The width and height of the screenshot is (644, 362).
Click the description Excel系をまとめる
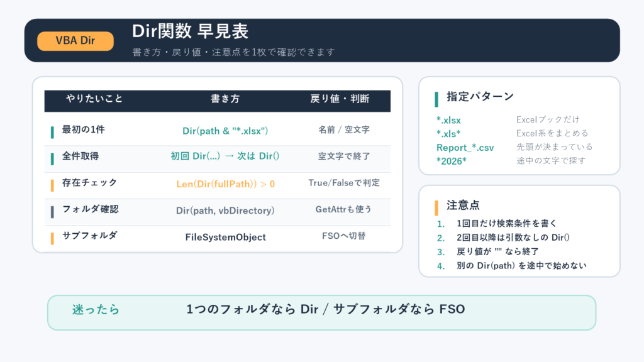click(x=552, y=133)
